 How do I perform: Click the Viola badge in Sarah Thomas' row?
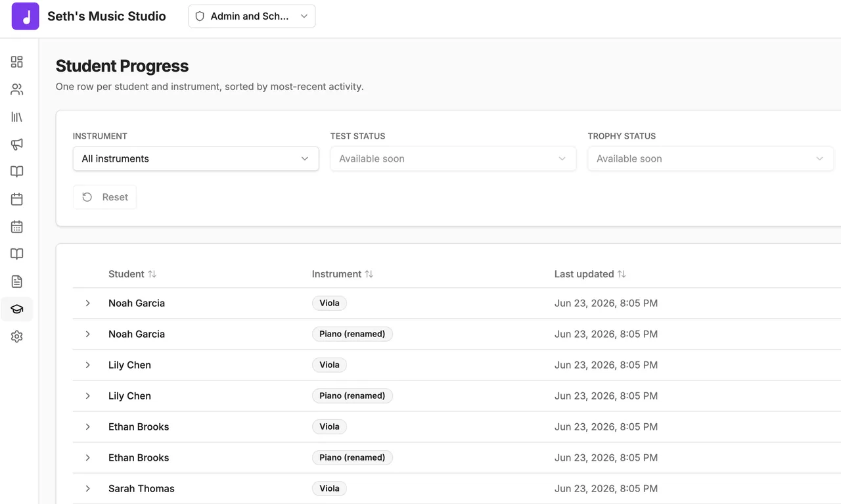pos(329,488)
